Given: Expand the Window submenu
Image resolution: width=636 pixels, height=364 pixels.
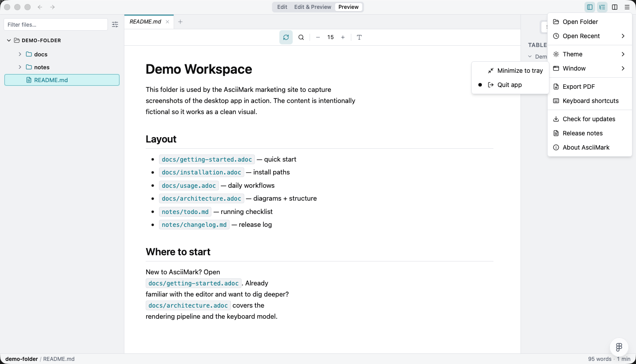Looking at the screenshot, I should pyautogui.click(x=590, y=68).
